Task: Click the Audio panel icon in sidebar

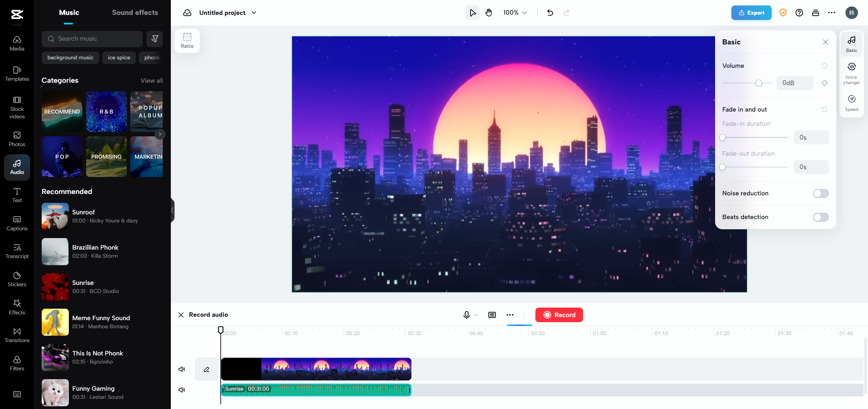Action: click(17, 166)
